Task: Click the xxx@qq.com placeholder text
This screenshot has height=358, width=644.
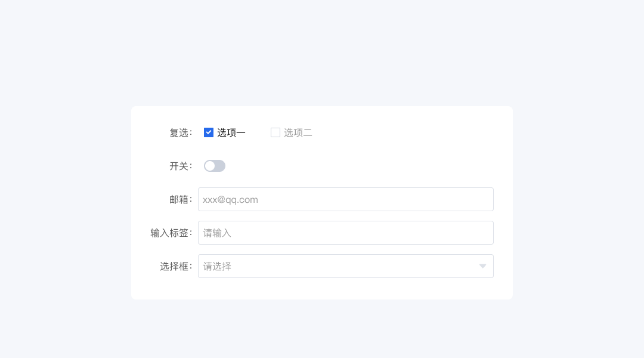Action: [230, 199]
